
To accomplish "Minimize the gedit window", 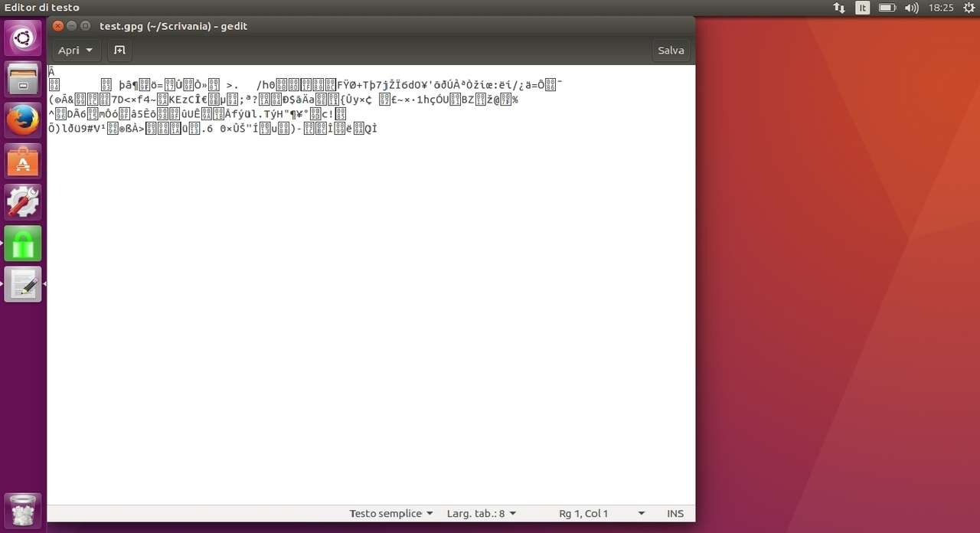I will tap(72, 26).
